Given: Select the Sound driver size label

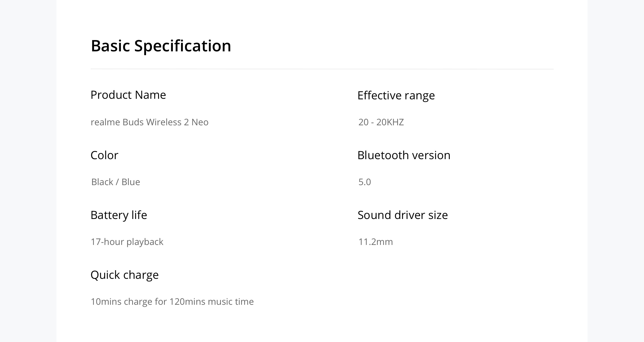Looking at the screenshot, I should click(x=403, y=215).
